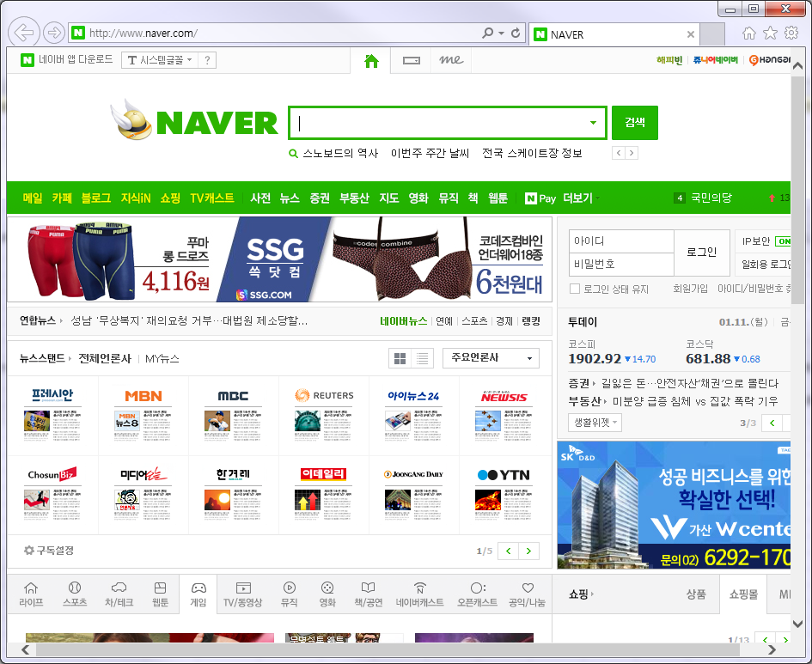Open the YTN news thumbnail
The height and width of the screenshot is (664, 812).
pyautogui.click(x=504, y=494)
